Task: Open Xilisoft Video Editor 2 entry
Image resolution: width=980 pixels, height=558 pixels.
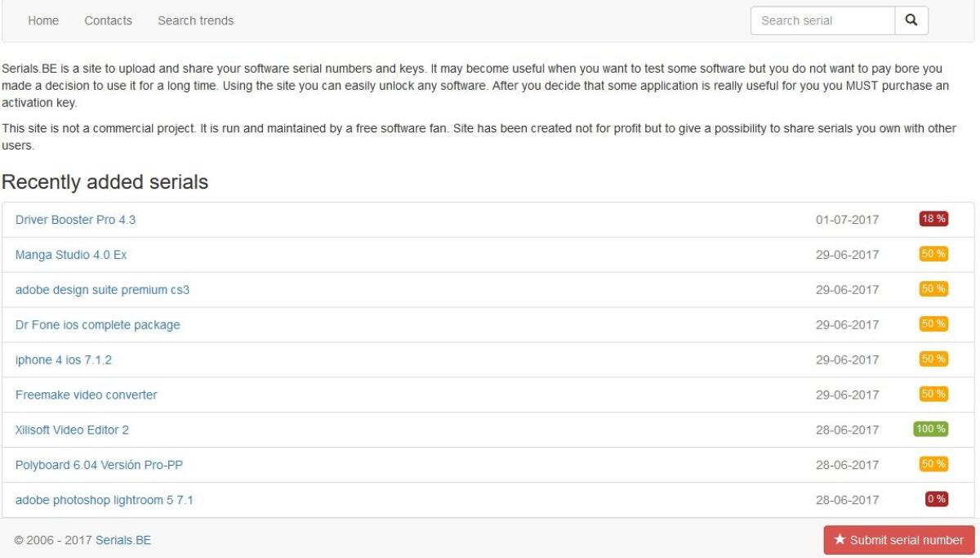Action: pos(72,430)
